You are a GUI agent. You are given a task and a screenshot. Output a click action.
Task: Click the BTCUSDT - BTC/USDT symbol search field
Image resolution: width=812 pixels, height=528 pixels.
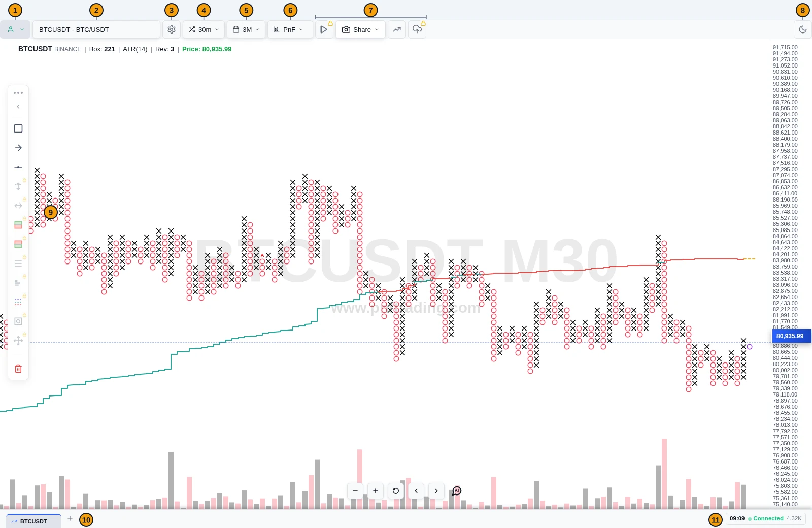(96, 29)
